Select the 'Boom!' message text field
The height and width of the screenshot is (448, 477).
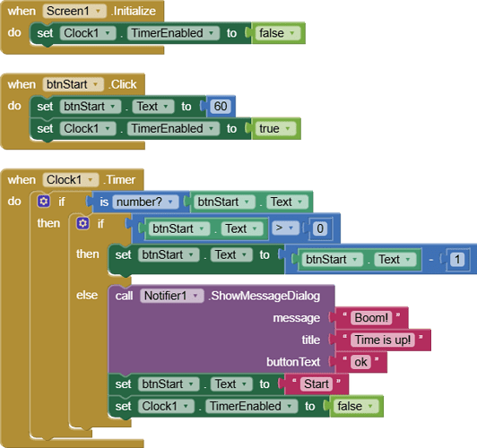[x=371, y=318]
